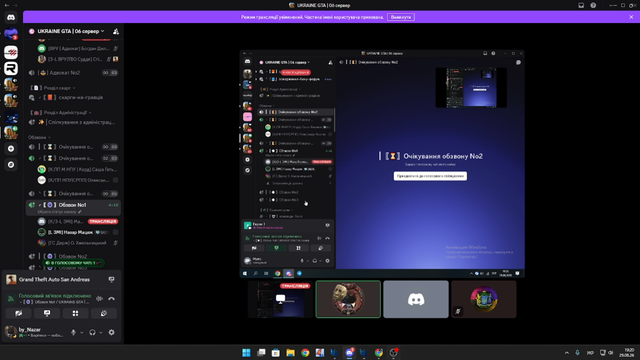Click the screen share icon in voice panel

coord(47,313)
